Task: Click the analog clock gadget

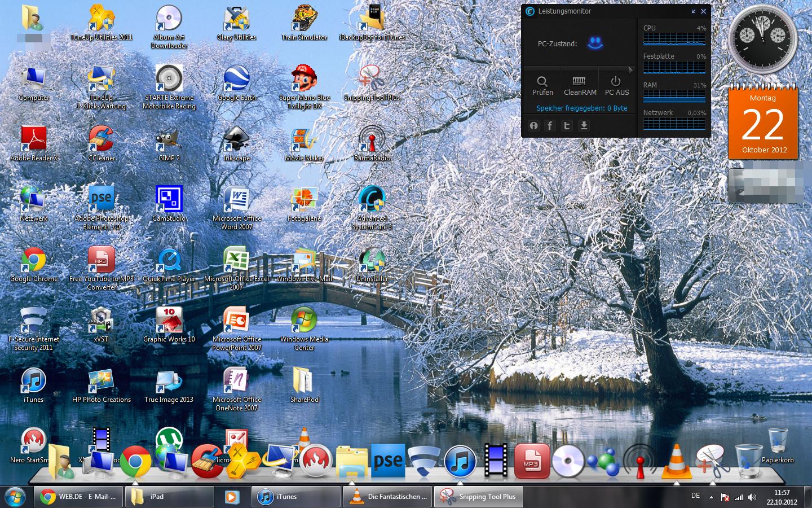Action: coord(762,40)
